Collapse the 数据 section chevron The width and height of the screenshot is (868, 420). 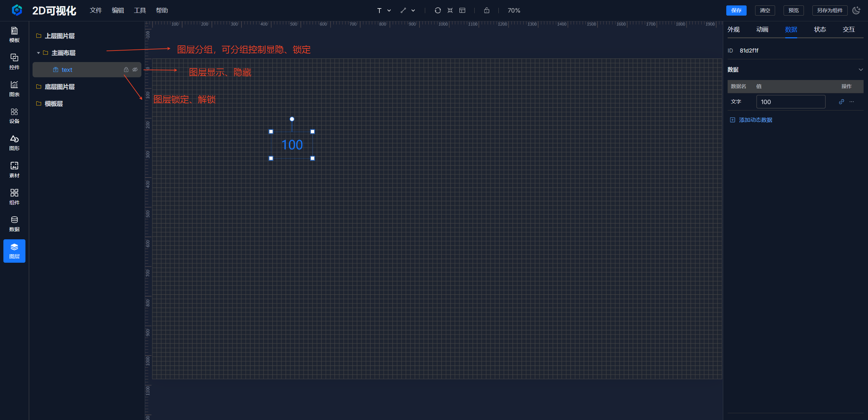(x=861, y=69)
